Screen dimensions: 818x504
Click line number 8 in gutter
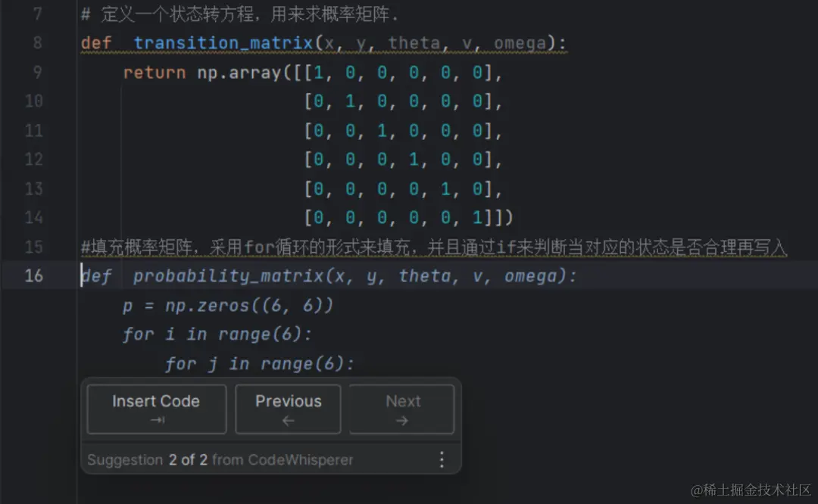click(x=38, y=42)
